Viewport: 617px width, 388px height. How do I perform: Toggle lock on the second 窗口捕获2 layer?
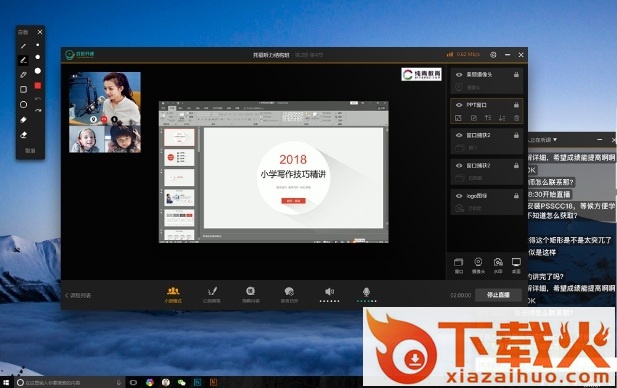[x=516, y=165]
